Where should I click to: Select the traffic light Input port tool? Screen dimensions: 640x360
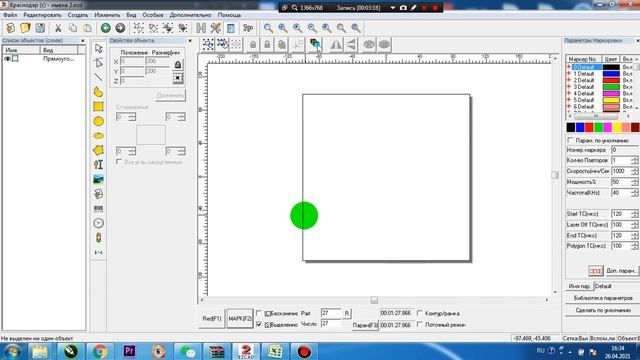[98, 238]
